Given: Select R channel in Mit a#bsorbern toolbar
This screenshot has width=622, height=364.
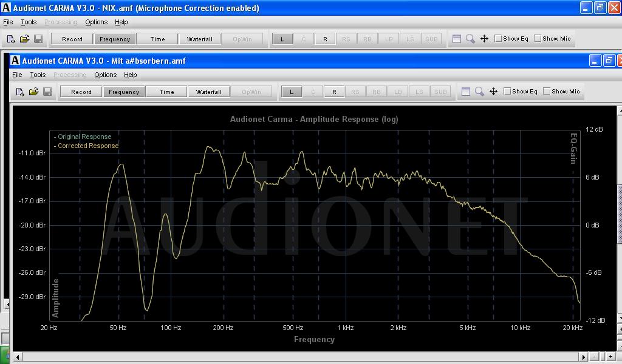Looking at the screenshot, I should pyautogui.click(x=335, y=92).
